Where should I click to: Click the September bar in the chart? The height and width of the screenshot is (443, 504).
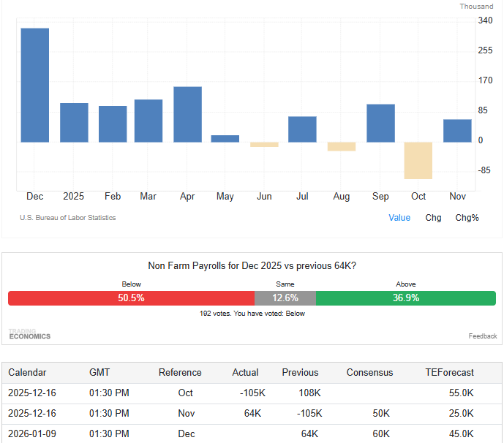(380, 123)
